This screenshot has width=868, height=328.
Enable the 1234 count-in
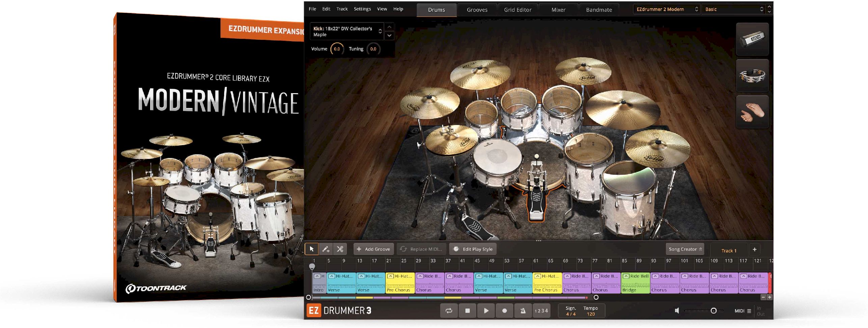pos(541,311)
